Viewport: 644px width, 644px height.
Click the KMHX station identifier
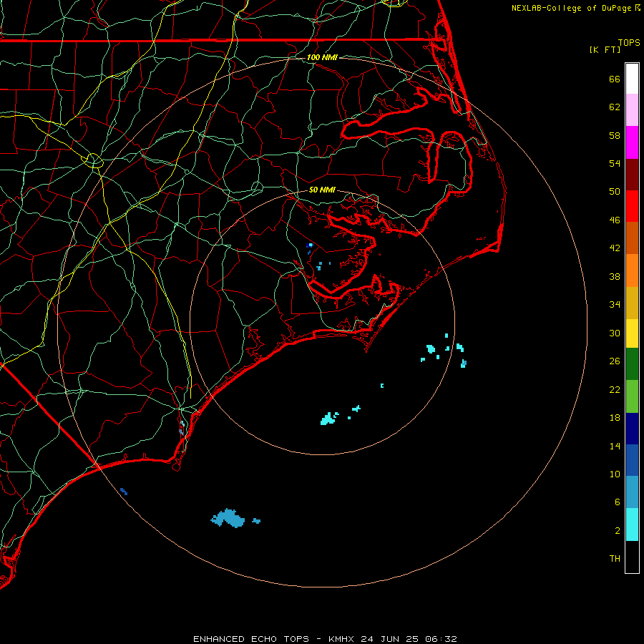click(343, 639)
